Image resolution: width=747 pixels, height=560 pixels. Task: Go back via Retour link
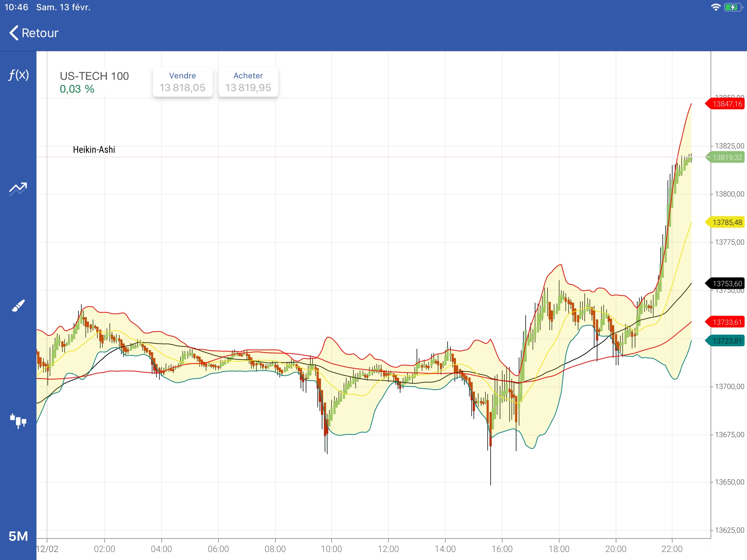(40, 33)
